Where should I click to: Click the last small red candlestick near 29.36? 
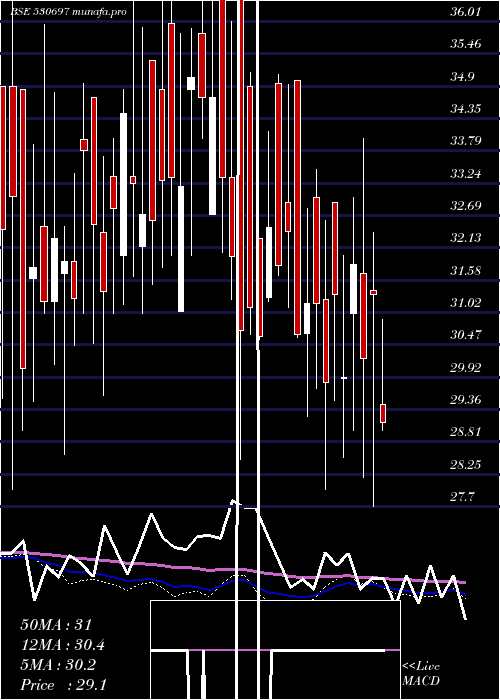(383, 413)
